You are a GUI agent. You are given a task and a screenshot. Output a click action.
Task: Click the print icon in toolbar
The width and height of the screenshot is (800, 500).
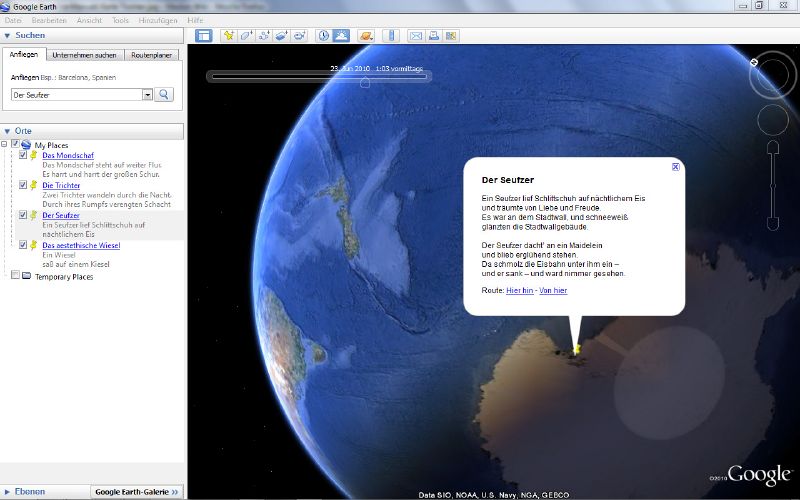434,36
